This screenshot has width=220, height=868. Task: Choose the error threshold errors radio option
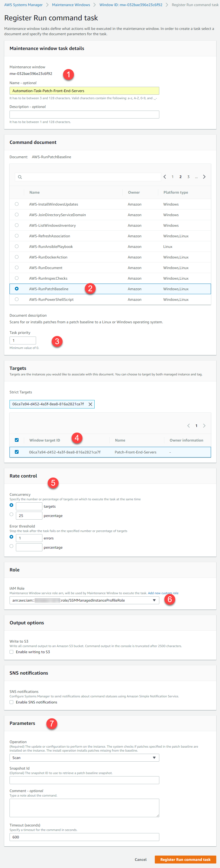click(11, 537)
